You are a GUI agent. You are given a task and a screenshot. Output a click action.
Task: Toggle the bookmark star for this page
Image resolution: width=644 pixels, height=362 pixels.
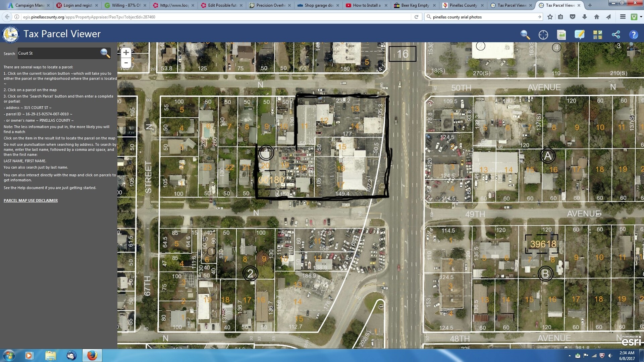point(550,17)
